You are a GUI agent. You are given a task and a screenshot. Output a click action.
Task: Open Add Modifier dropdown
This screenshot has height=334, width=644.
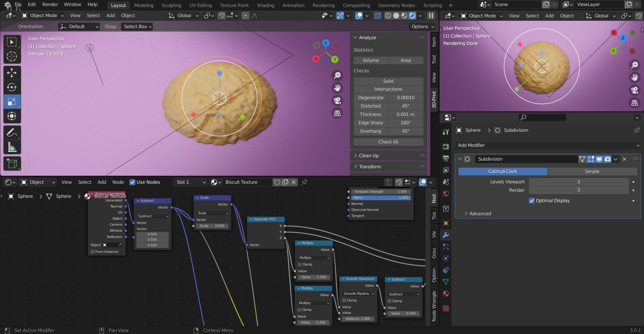[x=548, y=145]
